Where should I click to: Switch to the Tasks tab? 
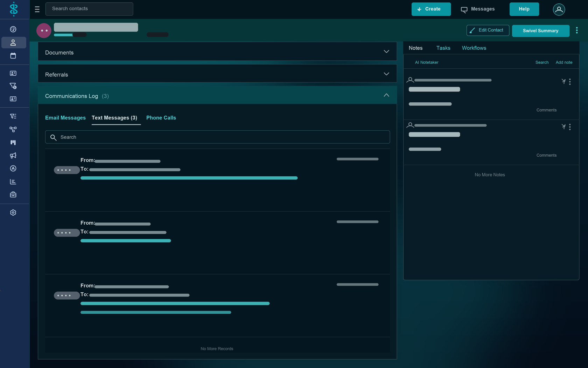click(x=443, y=48)
